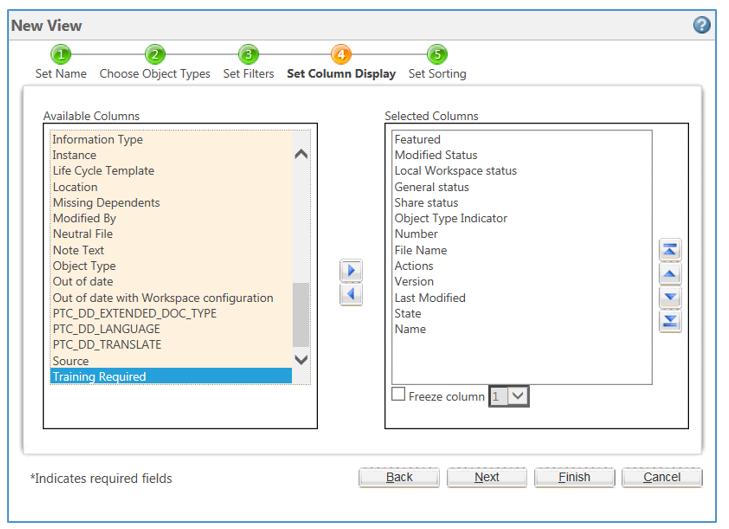Select the Set Column Display step label
729x529 pixels.
pos(341,74)
